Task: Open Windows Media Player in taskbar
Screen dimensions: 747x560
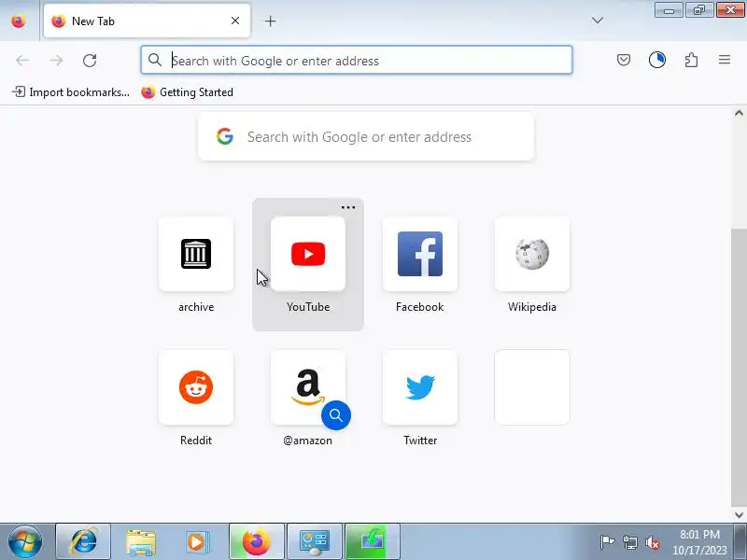Action: [x=196, y=542]
